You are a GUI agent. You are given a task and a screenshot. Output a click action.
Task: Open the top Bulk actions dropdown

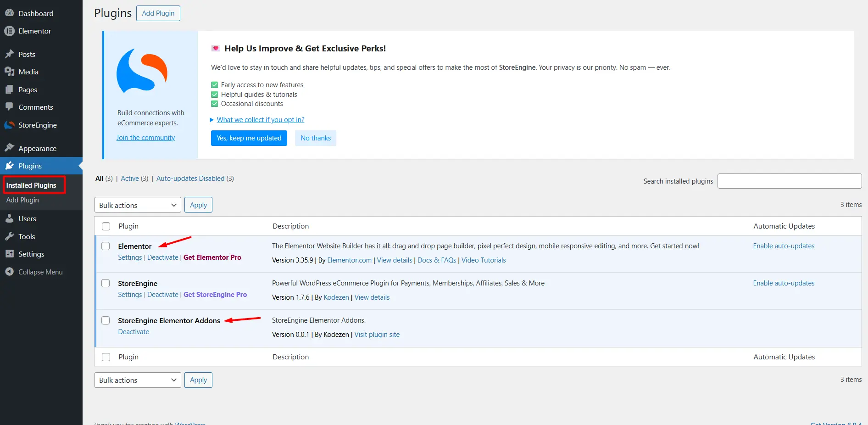pos(137,205)
